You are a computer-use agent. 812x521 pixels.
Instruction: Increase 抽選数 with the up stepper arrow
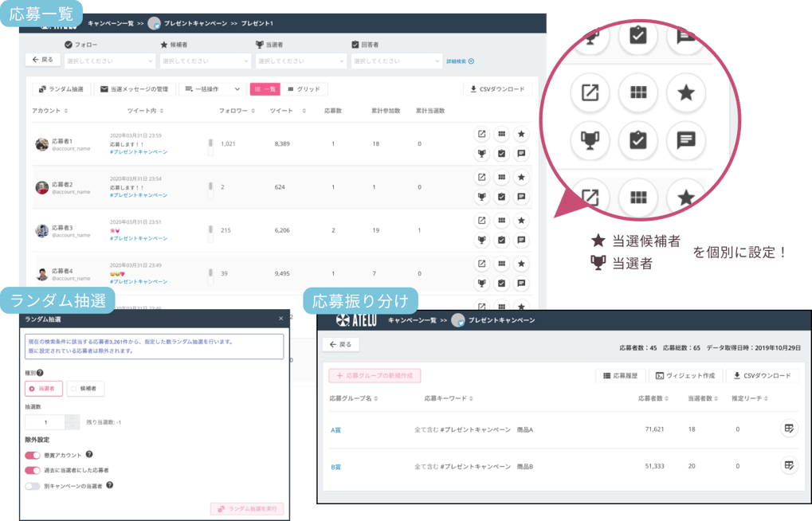pyautogui.click(x=73, y=418)
